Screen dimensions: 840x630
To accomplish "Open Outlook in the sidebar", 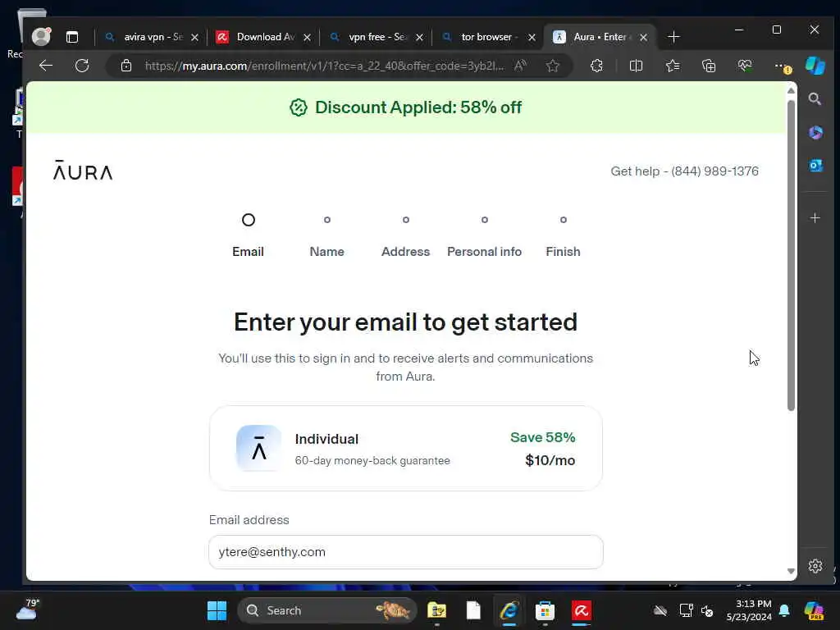I will pos(815,166).
